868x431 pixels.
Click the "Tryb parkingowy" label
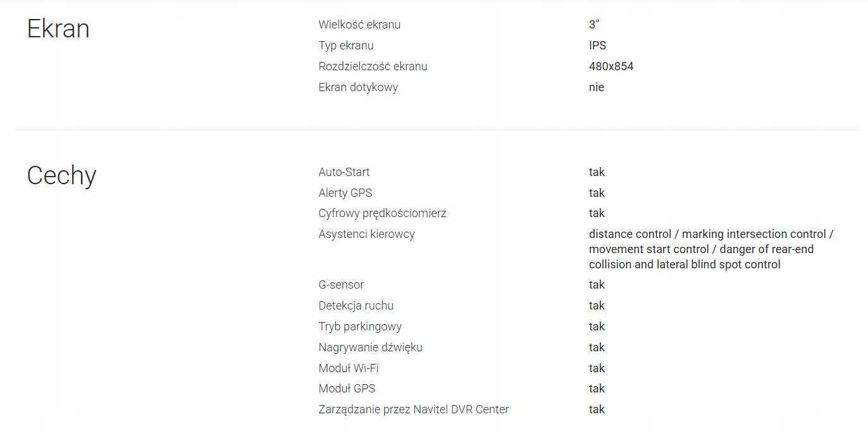click(x=360, y=327)
